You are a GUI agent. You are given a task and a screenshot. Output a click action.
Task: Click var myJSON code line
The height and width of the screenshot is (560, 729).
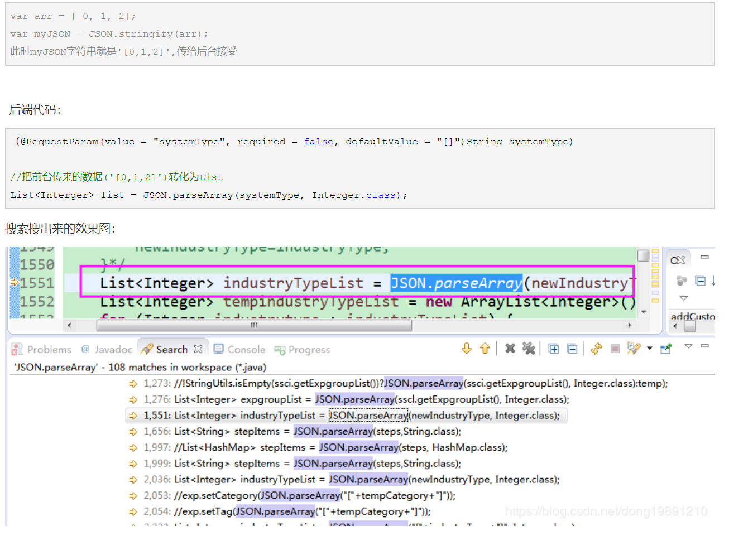coord(109,34)
